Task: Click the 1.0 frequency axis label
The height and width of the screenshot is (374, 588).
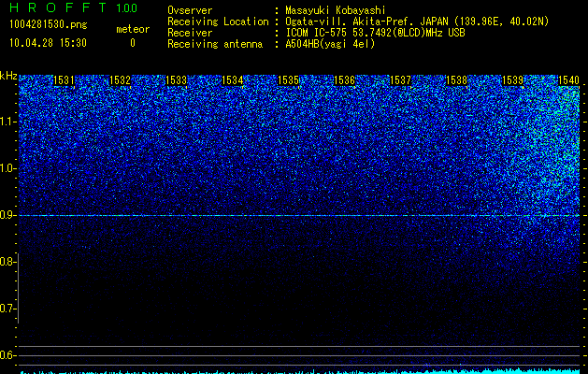Action: [8, 168]
